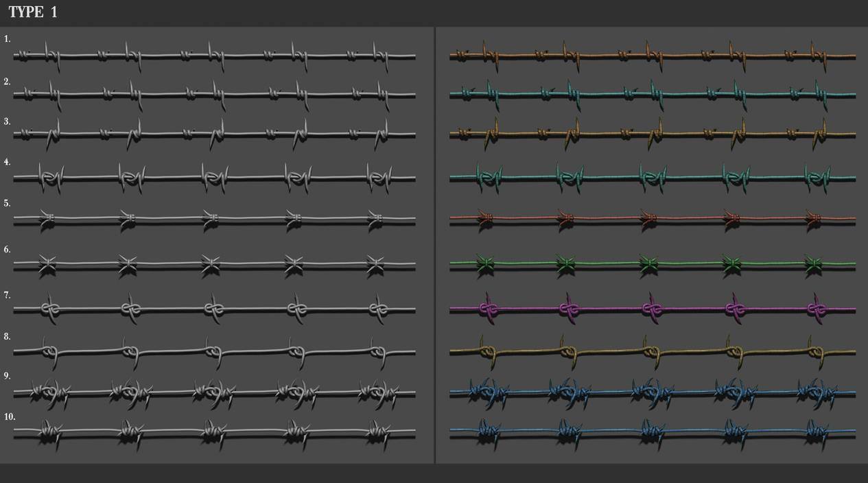Click row label "2."
Image resolution: width=868 pixels, height=483 pixels.
(7, 82)
